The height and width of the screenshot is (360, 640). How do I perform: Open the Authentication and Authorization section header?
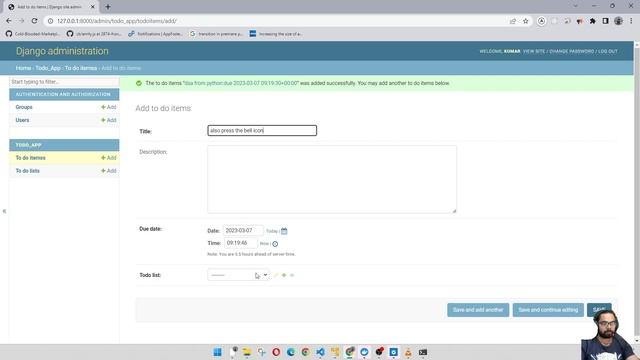pos(63,94)
